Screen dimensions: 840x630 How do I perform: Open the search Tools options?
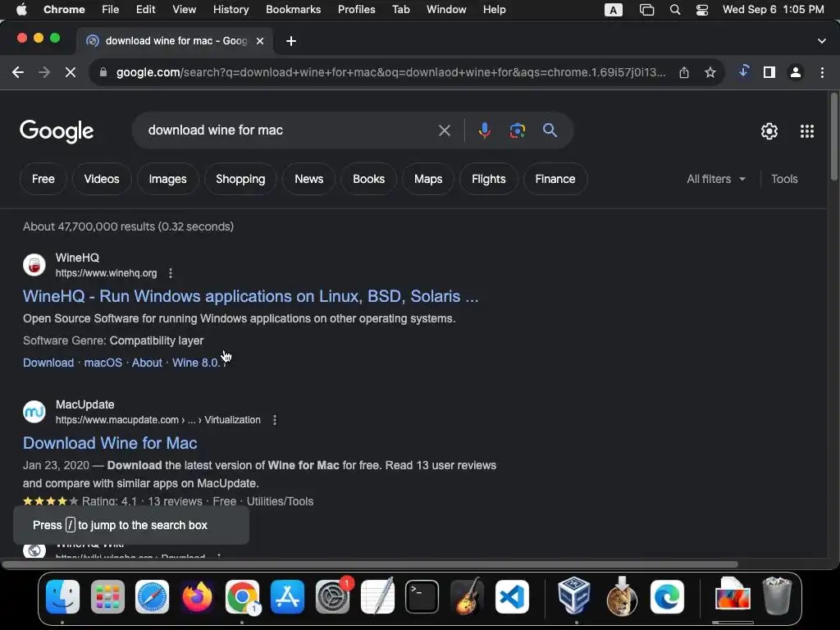pos(784,179)
